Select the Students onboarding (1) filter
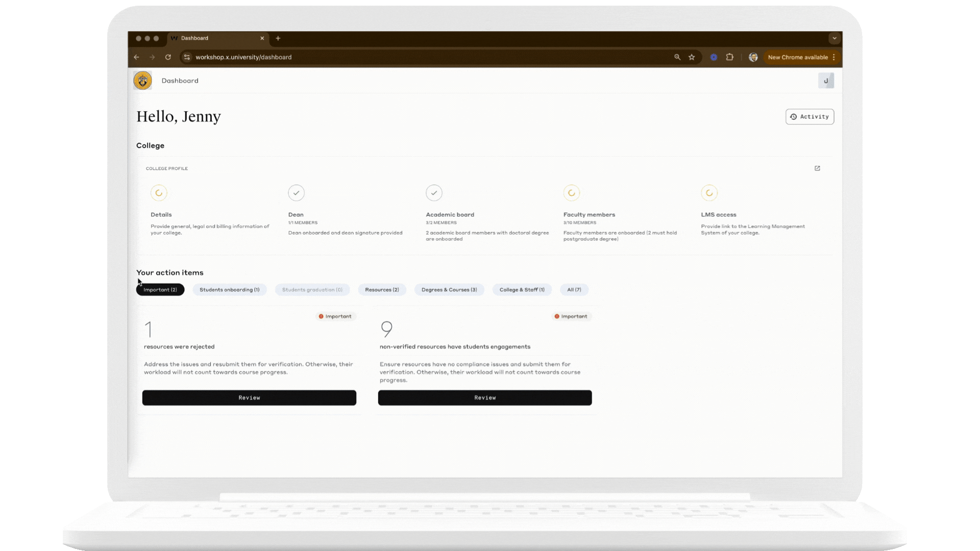Screen dimensions: 980x551 coord(229,290)
